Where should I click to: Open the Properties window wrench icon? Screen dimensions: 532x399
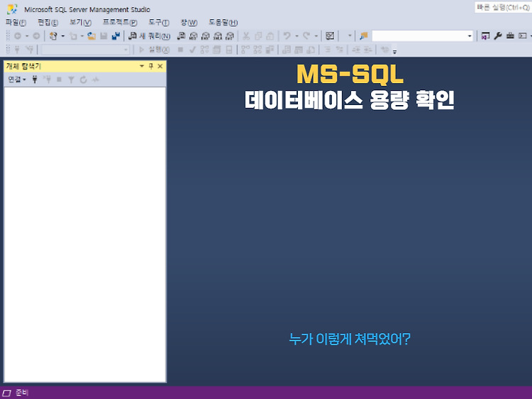click(498, 35)
